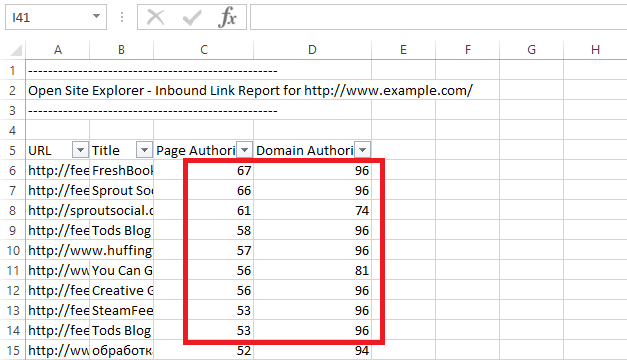Screen dimensions: 627x360
Task: Open the Name Box dropdown arrow
Action: [x=96, y=16]
